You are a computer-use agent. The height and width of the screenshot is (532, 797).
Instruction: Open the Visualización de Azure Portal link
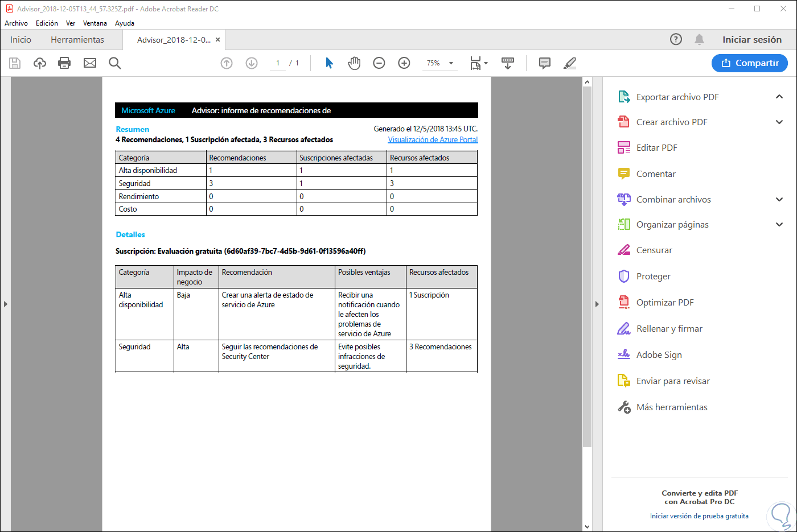[433, 139]
